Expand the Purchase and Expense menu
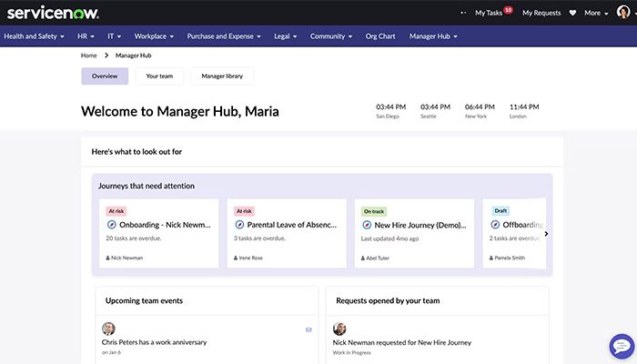The width and height of the screenshot is (637, 364). coord(224,36)
